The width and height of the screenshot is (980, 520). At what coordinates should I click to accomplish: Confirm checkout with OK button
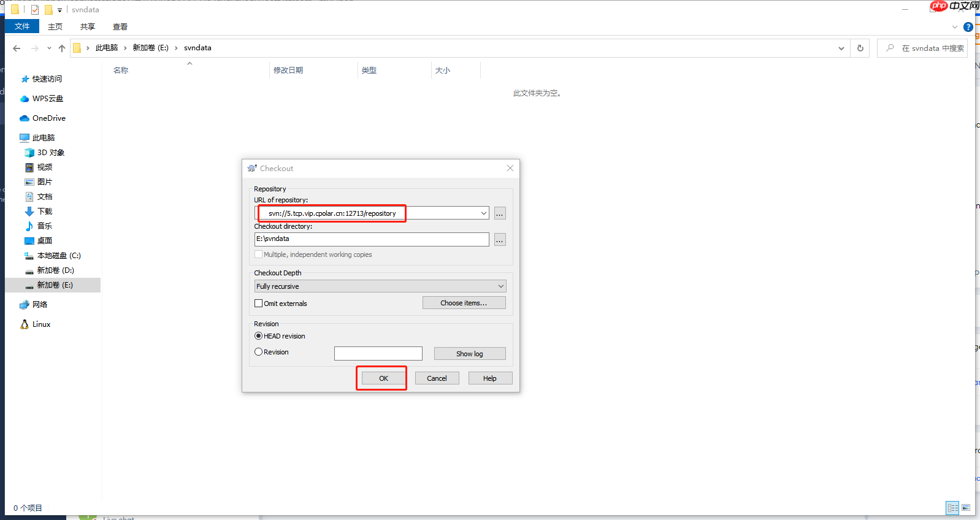383,378
